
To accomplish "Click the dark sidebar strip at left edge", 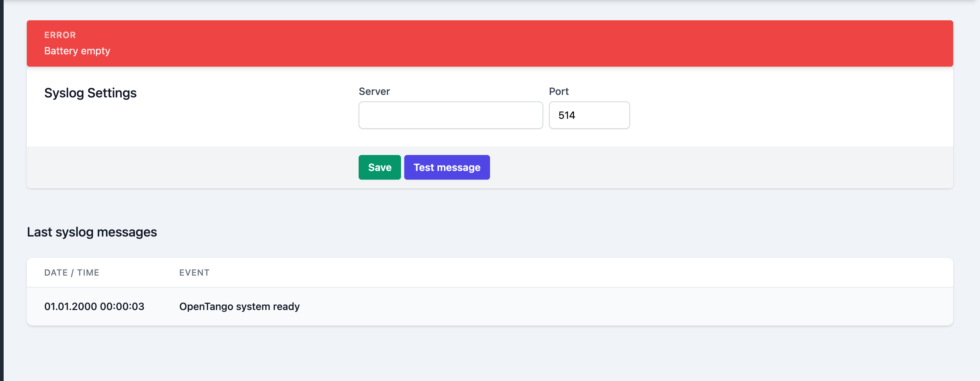I will [x=1, y=190].
